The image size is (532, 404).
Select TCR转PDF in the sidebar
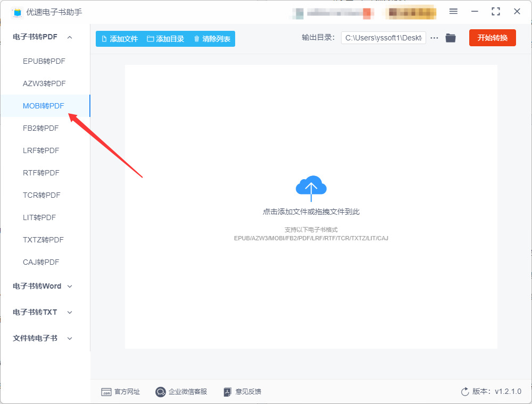(45, 195)
